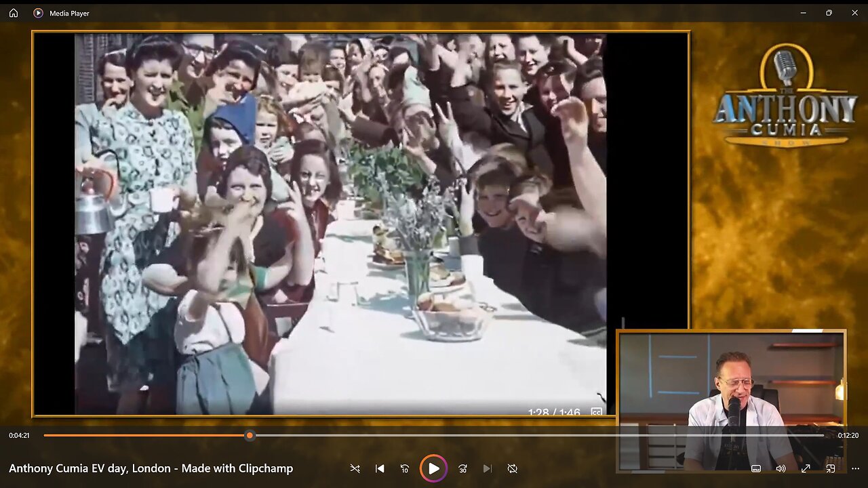
Task: Click the elapsed time 0:04:21
Action: click(x=19, y=436)
